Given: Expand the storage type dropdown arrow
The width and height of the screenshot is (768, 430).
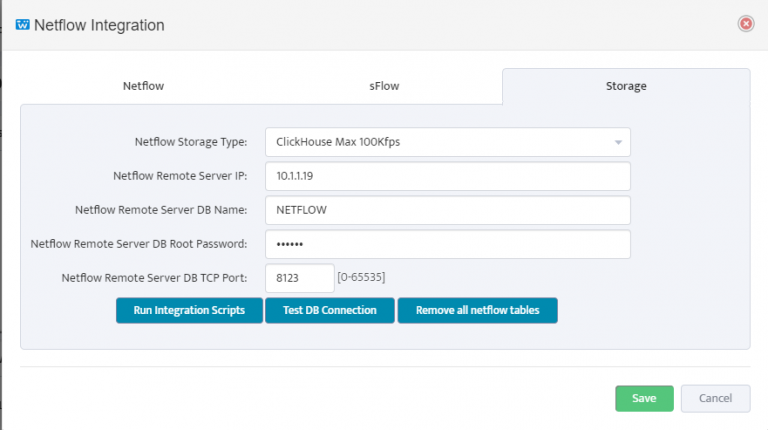Looking at the screenshot, I should pos(619,142).
